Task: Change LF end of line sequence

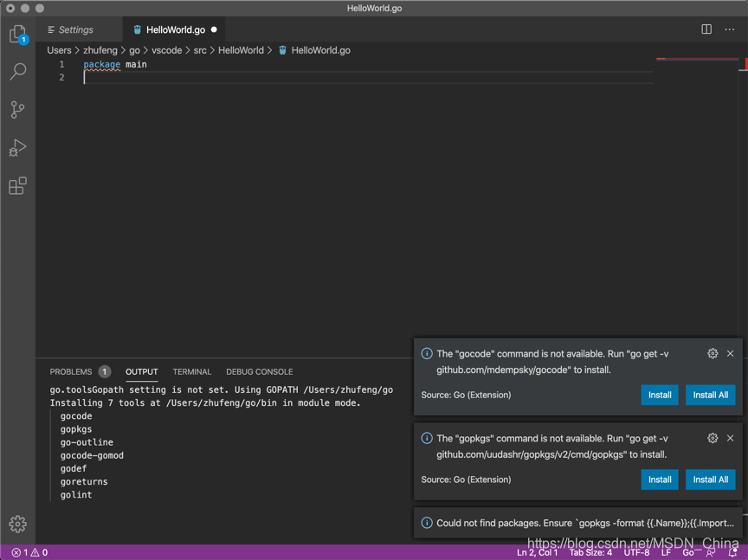Action: [666, 552]
